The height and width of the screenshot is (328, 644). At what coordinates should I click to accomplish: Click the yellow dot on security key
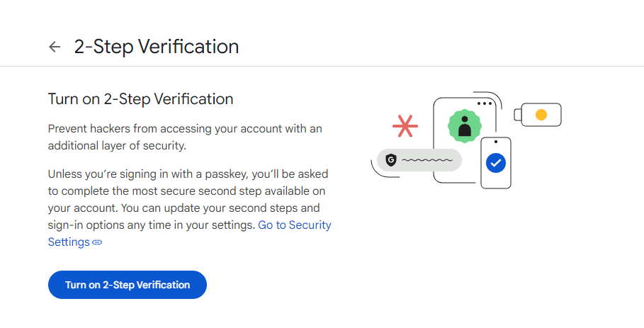click(541, 115)
